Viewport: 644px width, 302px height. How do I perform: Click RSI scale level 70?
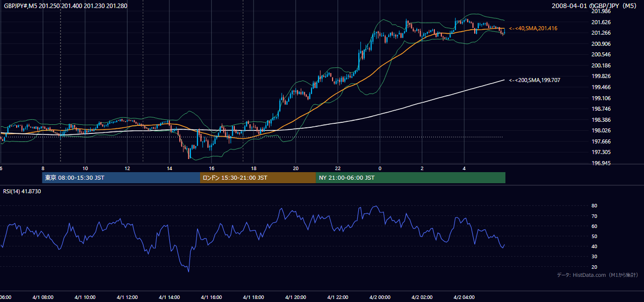click(594, 216)
